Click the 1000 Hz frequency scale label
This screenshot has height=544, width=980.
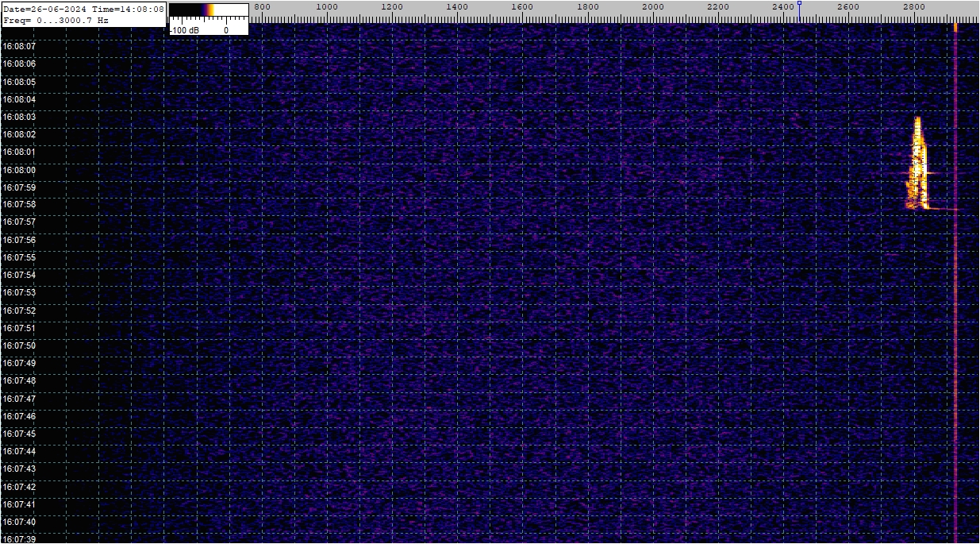326,7
